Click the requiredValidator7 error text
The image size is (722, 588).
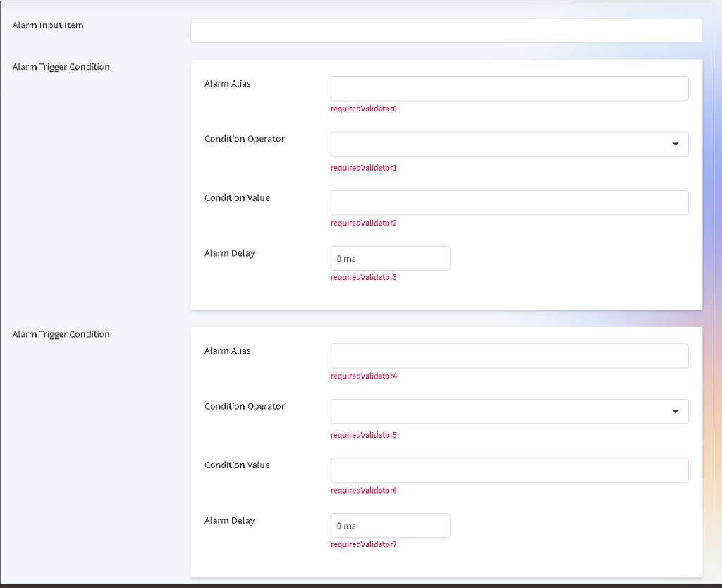tap(363, 544)
